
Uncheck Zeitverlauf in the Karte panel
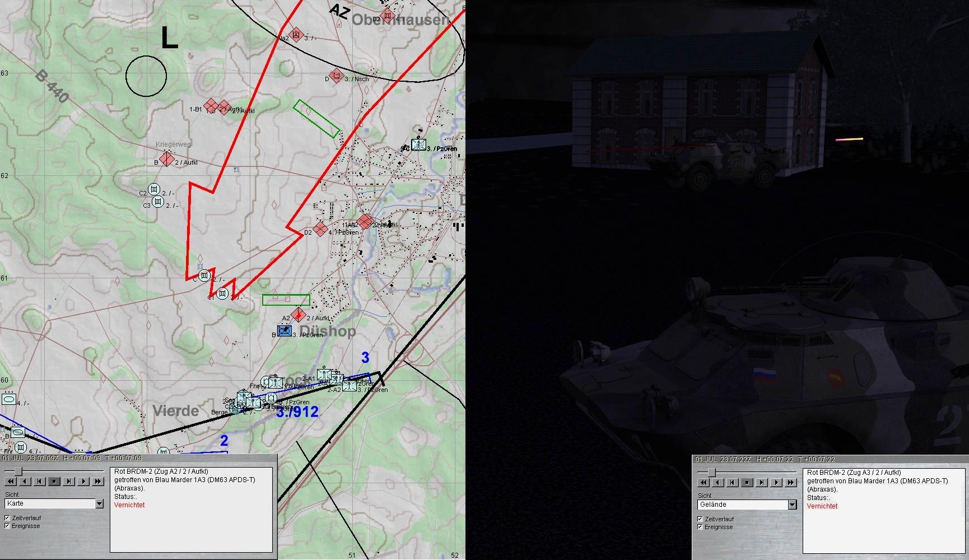(7, 518)
